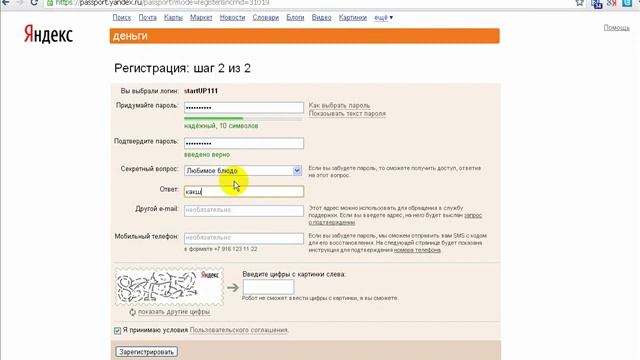Toggle the 'Я принимаю условия' checkbox

point(118,331)
